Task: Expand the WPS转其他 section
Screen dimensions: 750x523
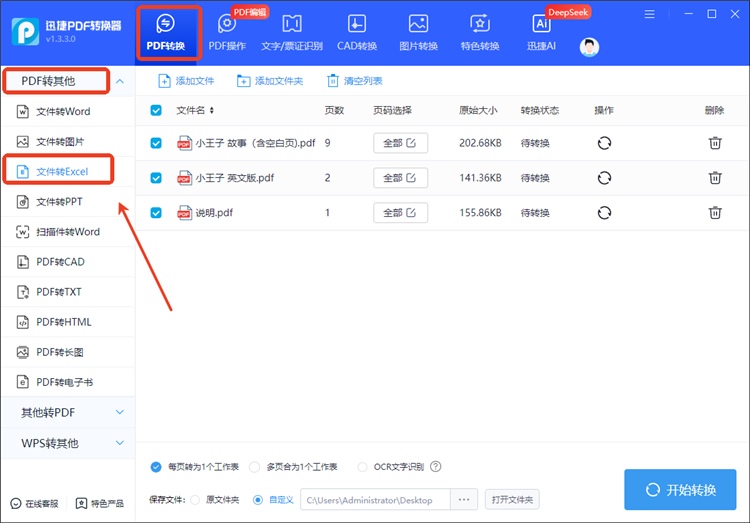Action: point(120,443)
